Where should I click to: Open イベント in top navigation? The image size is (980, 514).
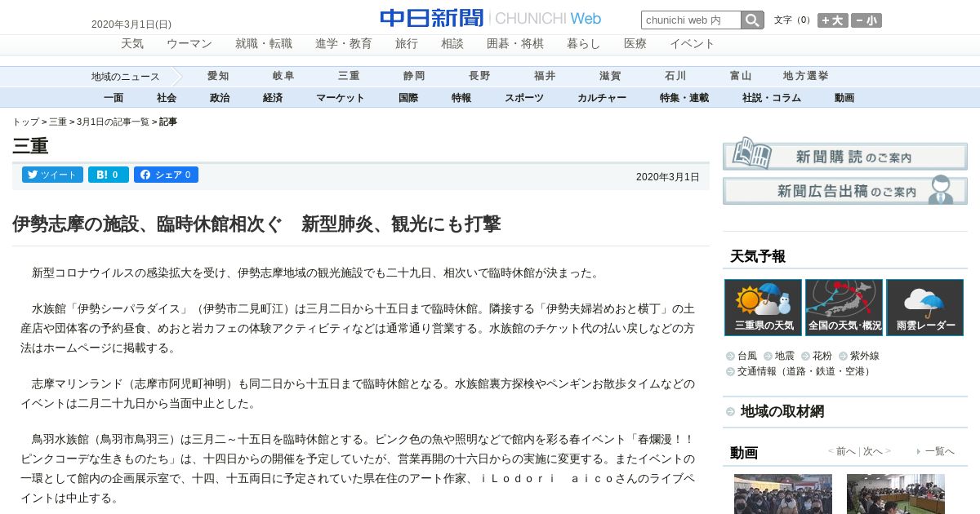tap(693, 44)
